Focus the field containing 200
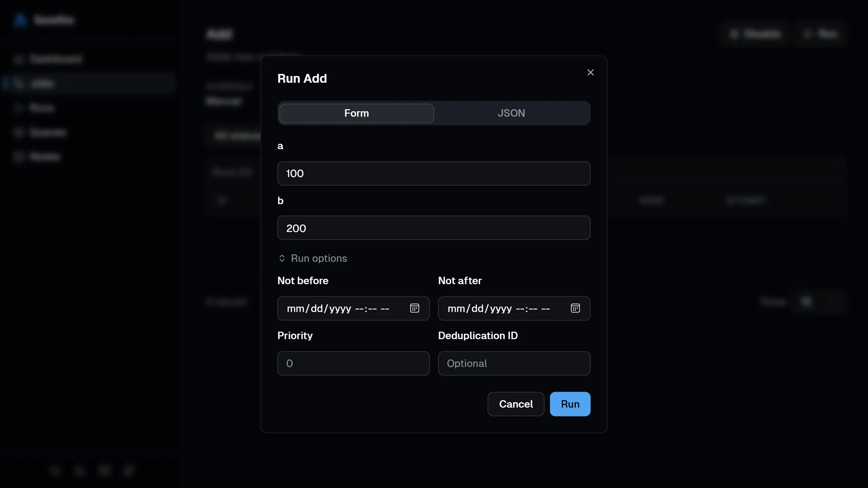This screenshot has width=868, height=488. pyautogui.click(x=434, y=228)
